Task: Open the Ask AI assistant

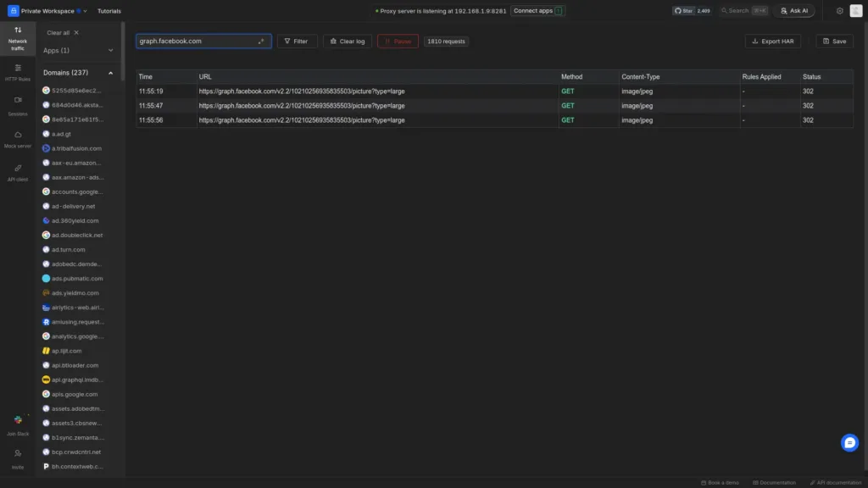Action: (x=793, y=10)
